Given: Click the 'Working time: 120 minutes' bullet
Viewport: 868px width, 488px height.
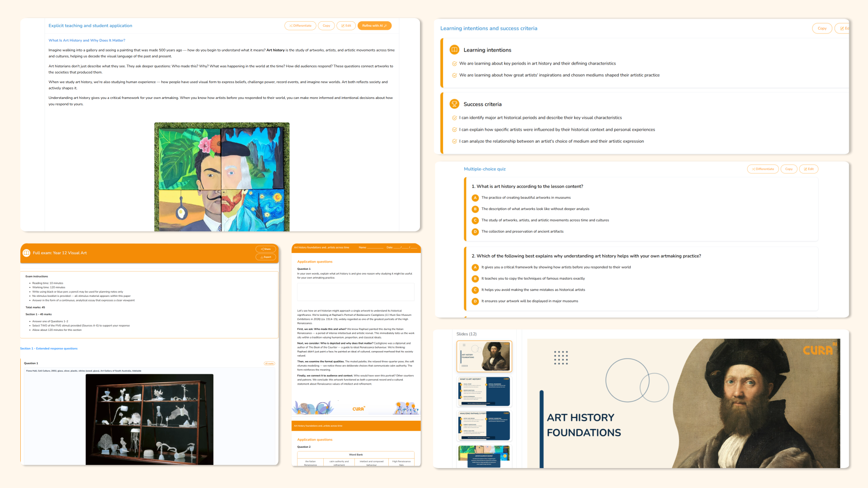Looking at the screenshot, I should 48,287.
